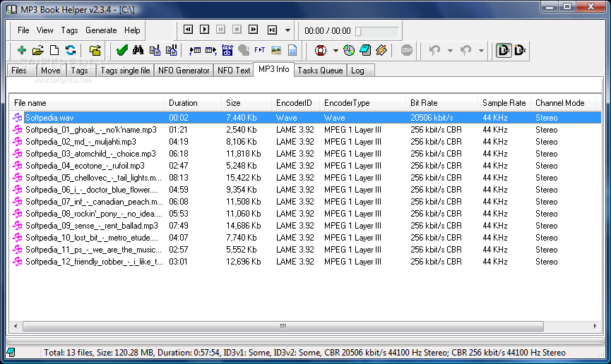Toggle the ID3v1 tag button
Screen dimensions: 611x364
point(504,50)
